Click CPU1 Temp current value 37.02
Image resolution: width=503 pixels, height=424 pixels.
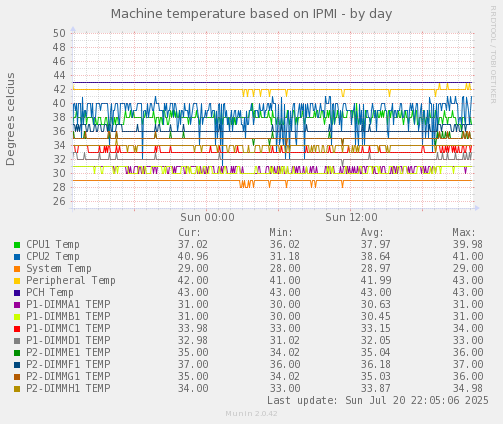pyautogui.click(x=193, y=244)
